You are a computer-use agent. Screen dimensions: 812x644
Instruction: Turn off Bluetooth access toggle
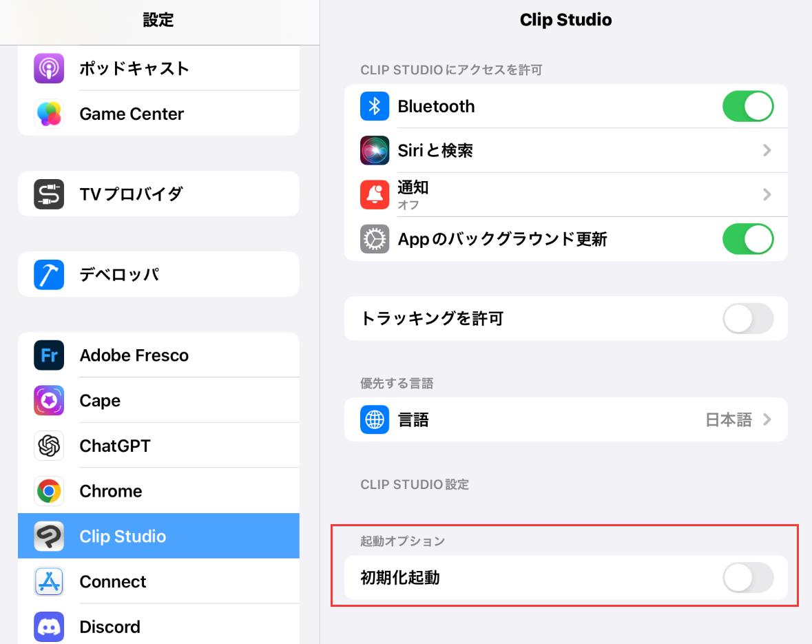pyautogui.click(x=748, y=106)
